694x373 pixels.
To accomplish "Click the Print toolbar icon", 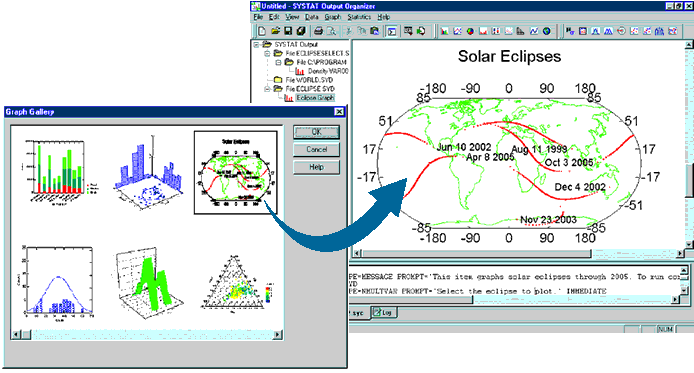I will point(318,31).
